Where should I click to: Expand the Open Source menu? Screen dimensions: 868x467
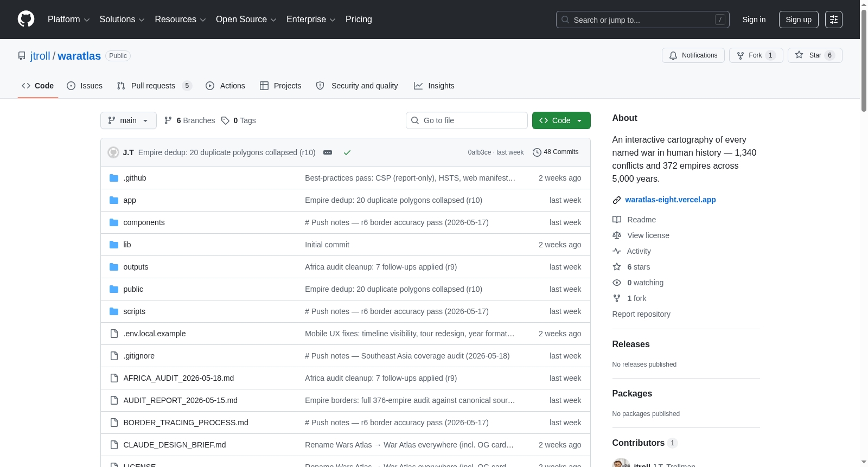coord(246,20)
